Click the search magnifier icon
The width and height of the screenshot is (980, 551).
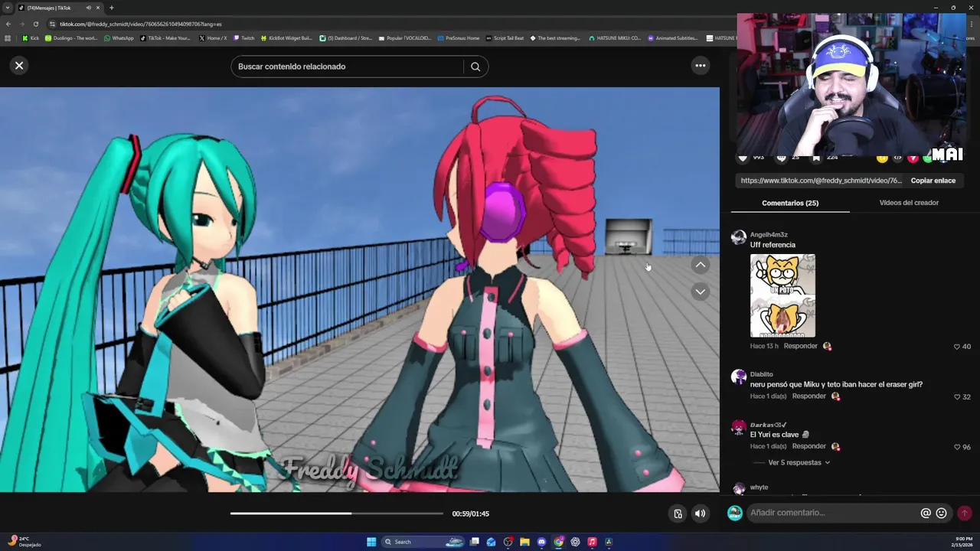point(475,67)
